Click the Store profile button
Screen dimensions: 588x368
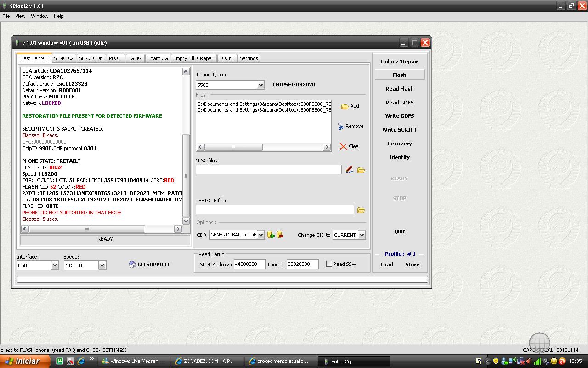pyautogui.click(x=412, y=264)
